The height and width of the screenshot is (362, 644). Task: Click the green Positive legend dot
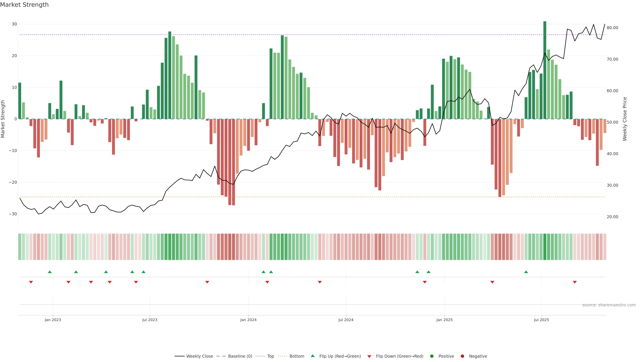point(432,356)
